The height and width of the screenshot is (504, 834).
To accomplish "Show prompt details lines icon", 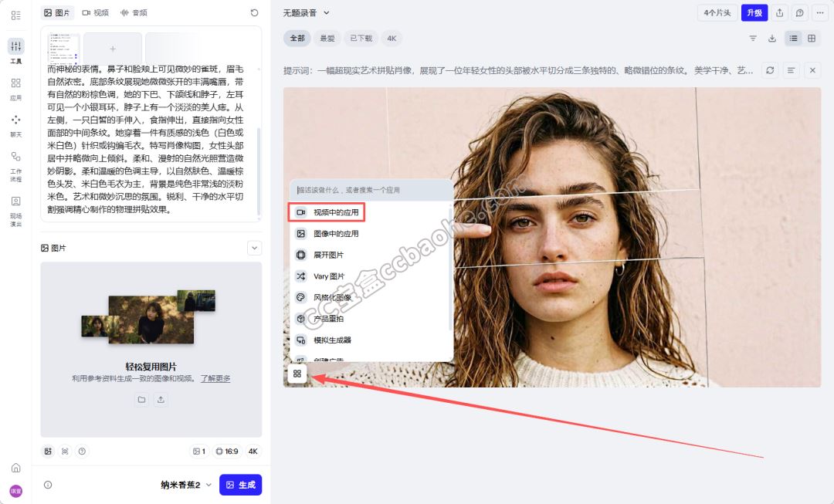I will pyautogui.click(x=791, y=70).
